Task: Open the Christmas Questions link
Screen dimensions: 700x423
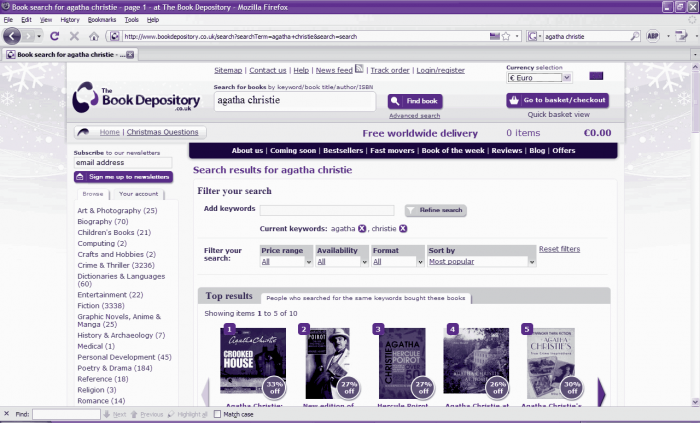Action: pyautogui.click(x=162, y=132)
